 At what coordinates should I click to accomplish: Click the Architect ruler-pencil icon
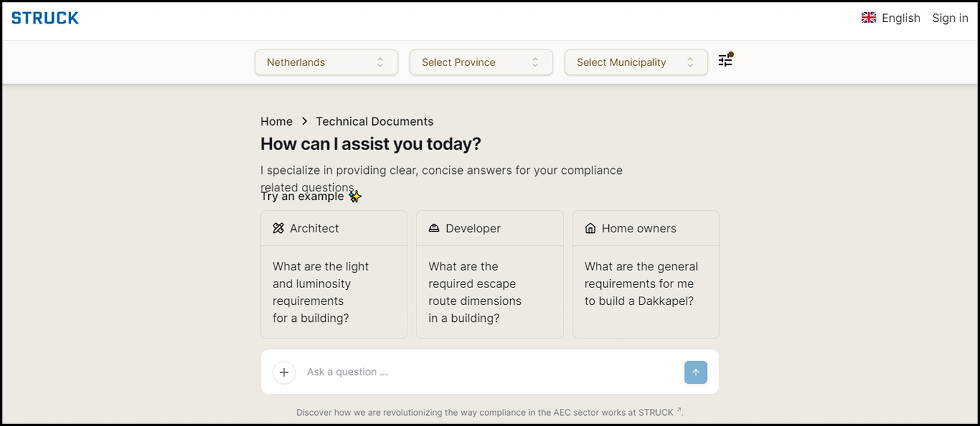(279, 228)
